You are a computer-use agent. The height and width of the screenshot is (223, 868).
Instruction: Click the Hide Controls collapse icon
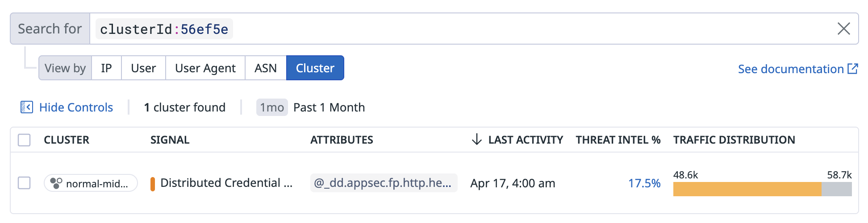(x=27, y=107)
